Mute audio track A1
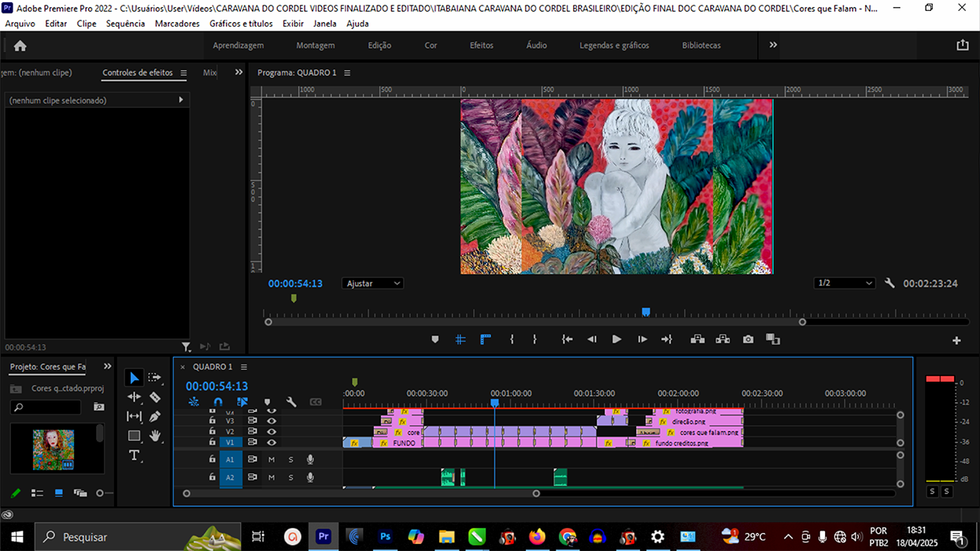This screenshot has width=980, height=551. tap(272, 460)
